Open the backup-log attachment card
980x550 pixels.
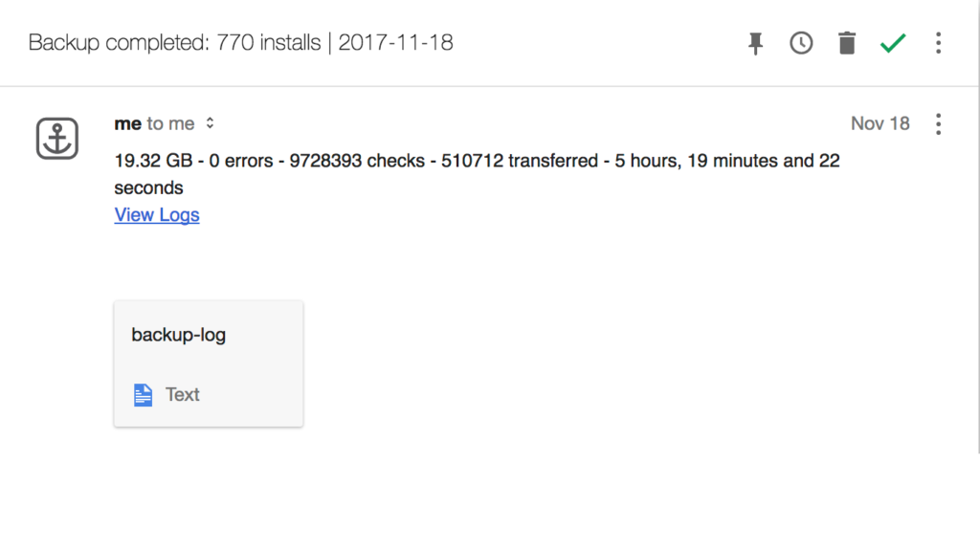(x=209, y=363)
